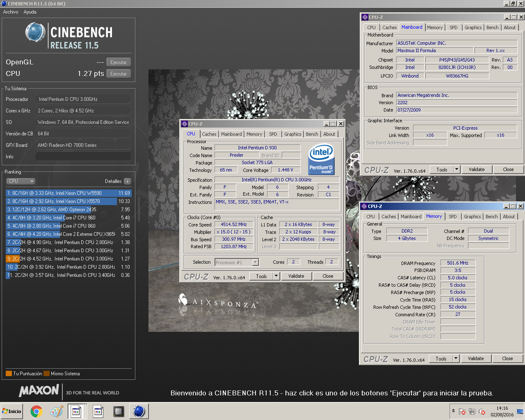Click Close in middle CPU-Z window
The image size is (525, 420).
tap(328, 276)
